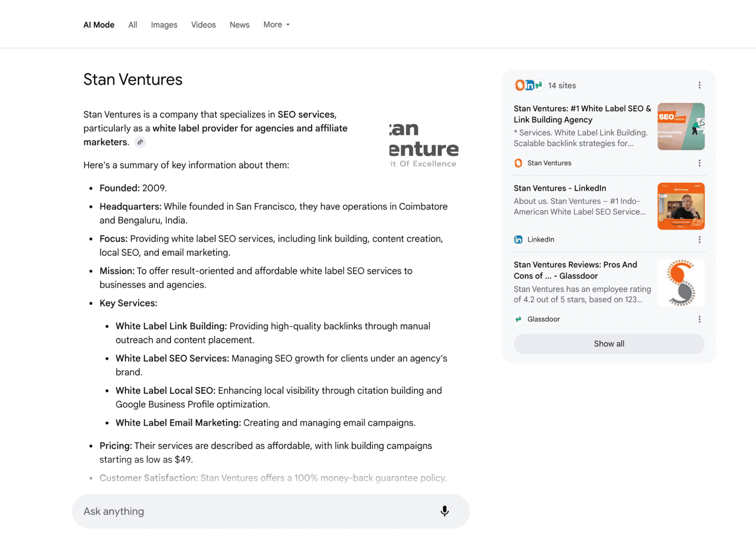The width and height of the screenshot is (756, 538).
Task: Open three-dot menu for the Glassdoor source
Action: [699, 319]
